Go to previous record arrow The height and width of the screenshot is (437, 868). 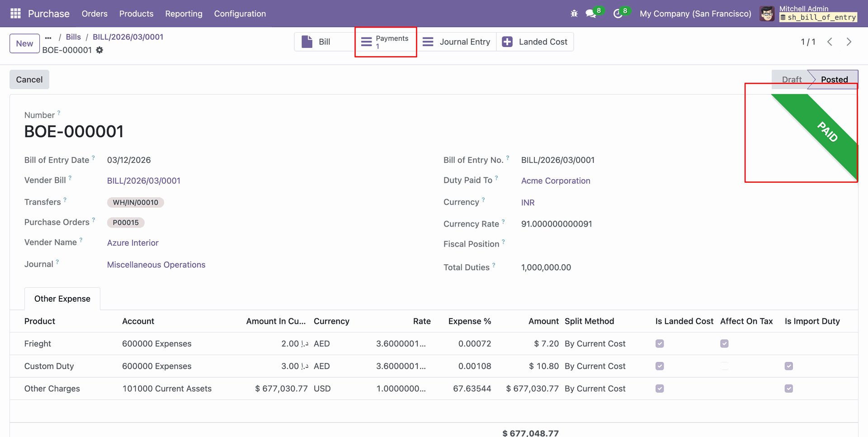(x=830, y=42)
